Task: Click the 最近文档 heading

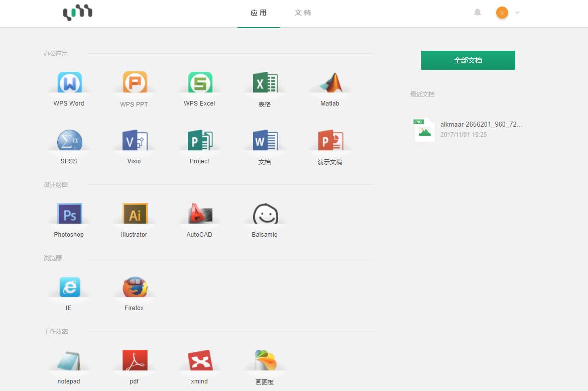Action: (422, 94)
